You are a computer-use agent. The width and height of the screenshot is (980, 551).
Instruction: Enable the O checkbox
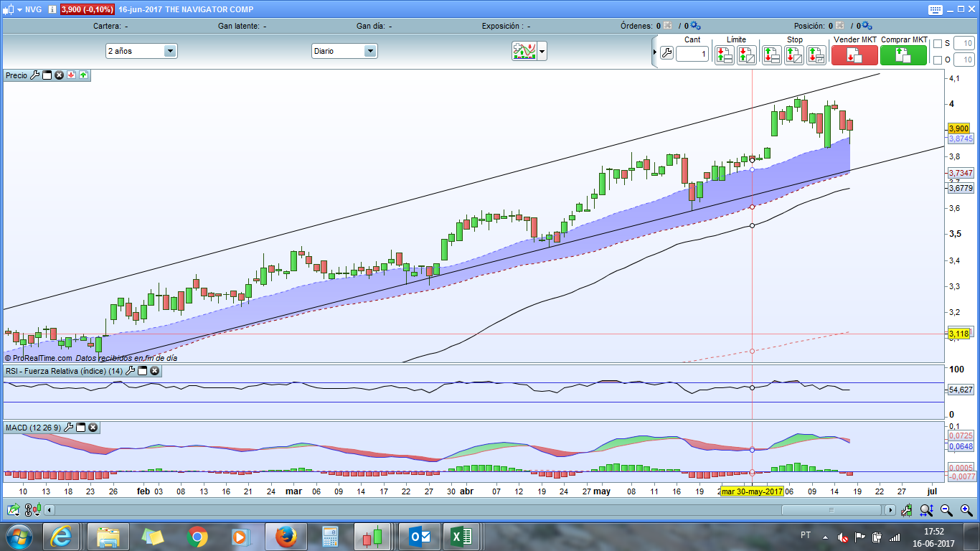[x=937, y=60]
